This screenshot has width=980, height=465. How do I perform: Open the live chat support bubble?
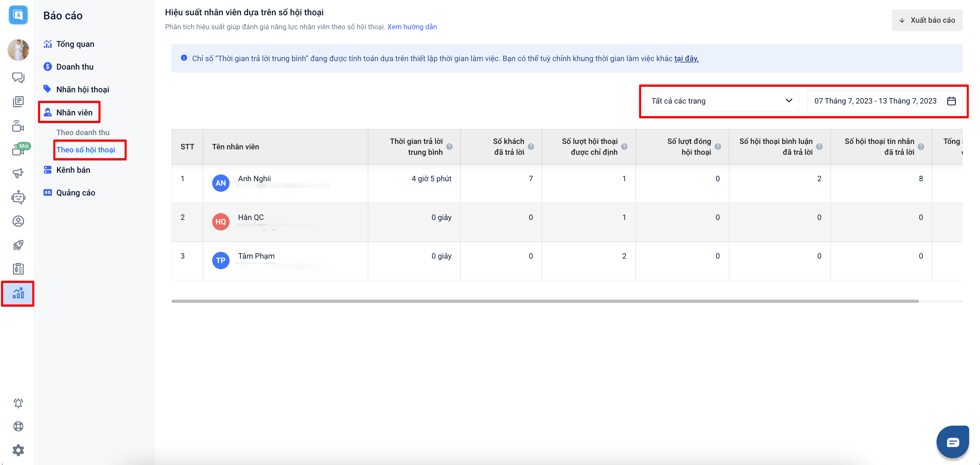click(952, 442)
